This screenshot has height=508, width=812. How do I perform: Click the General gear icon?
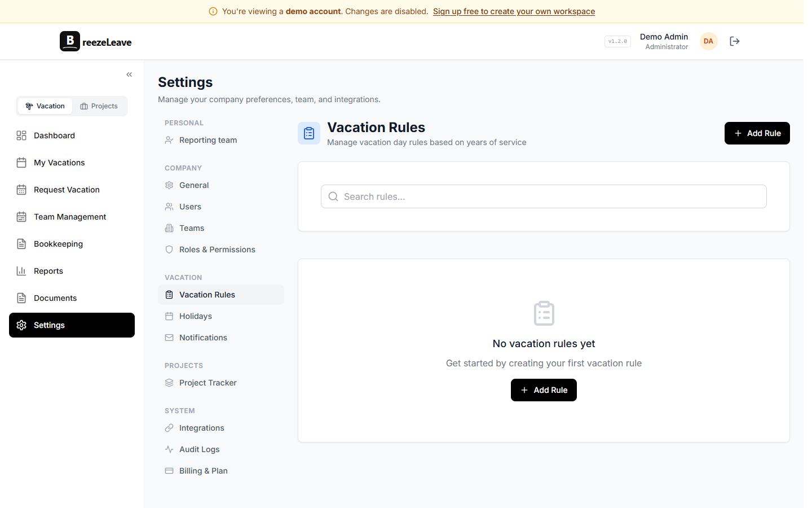coord(169,185)
